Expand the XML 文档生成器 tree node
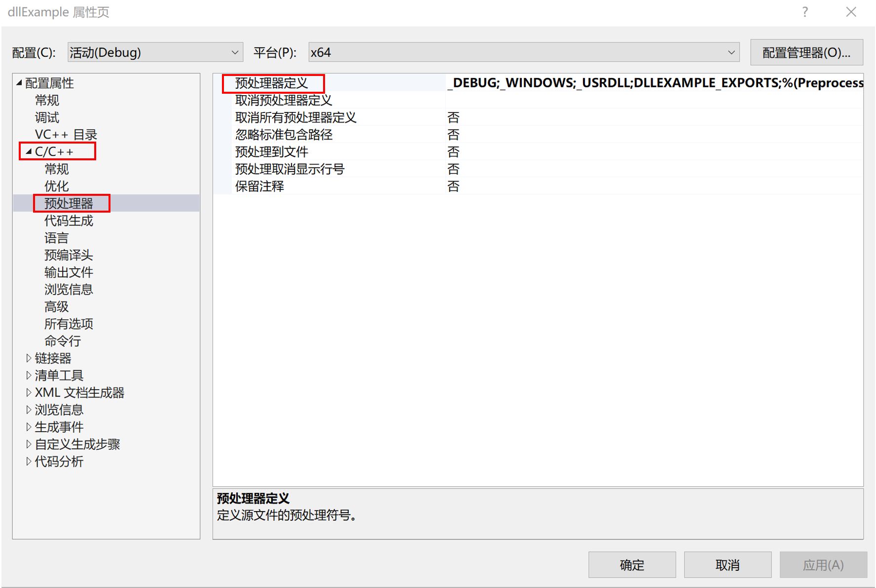Screen dimensions: 876x588 pos(29,393)
